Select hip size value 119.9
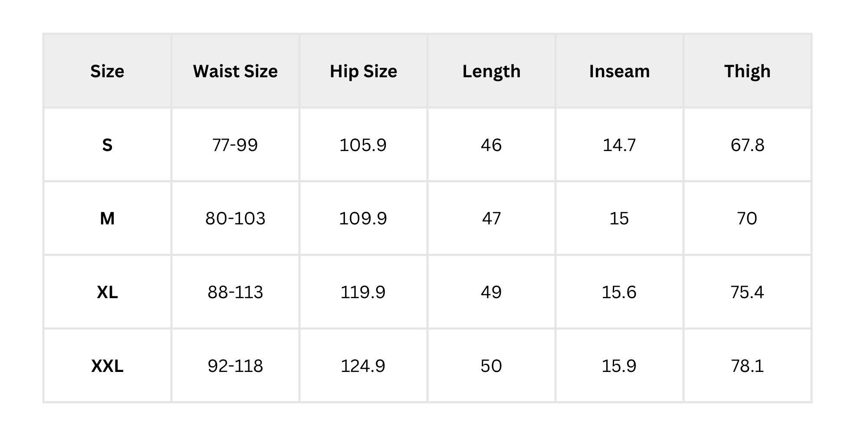Screen dimensions: 868x434 coord(363,292)
